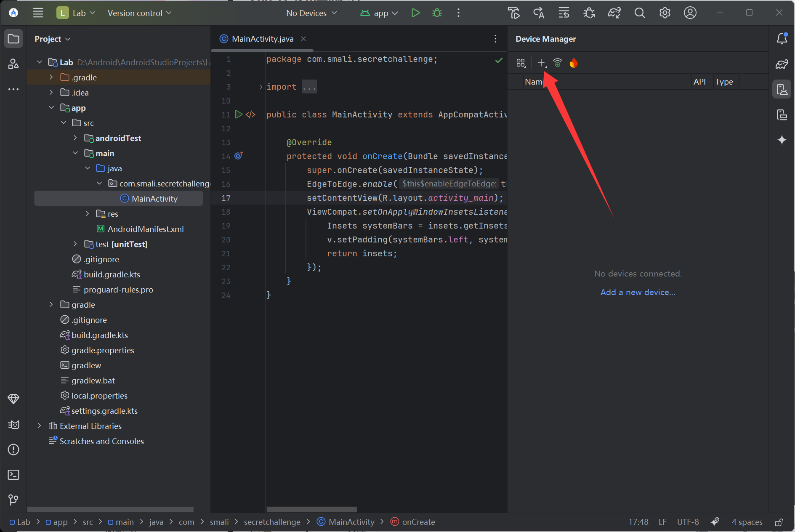Click the Wi-Fi pairing icon in Device Manager

[558, 63]
